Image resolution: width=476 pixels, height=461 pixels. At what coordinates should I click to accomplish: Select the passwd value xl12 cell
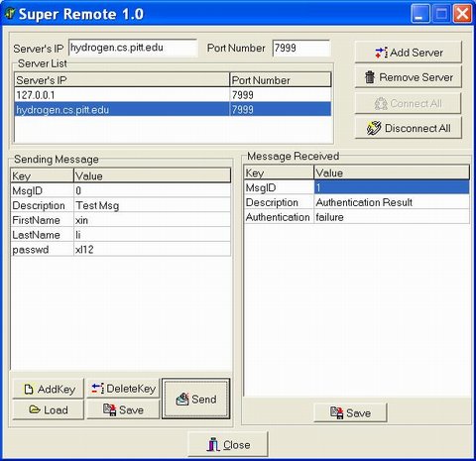point(152,249)
